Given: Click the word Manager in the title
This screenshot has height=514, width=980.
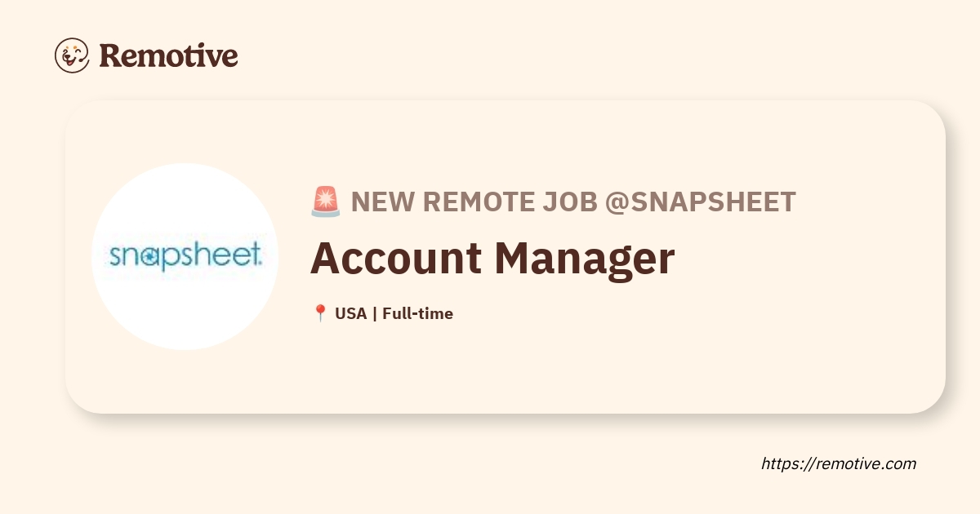Looking at the screenshot, I should tap(586, 258).
